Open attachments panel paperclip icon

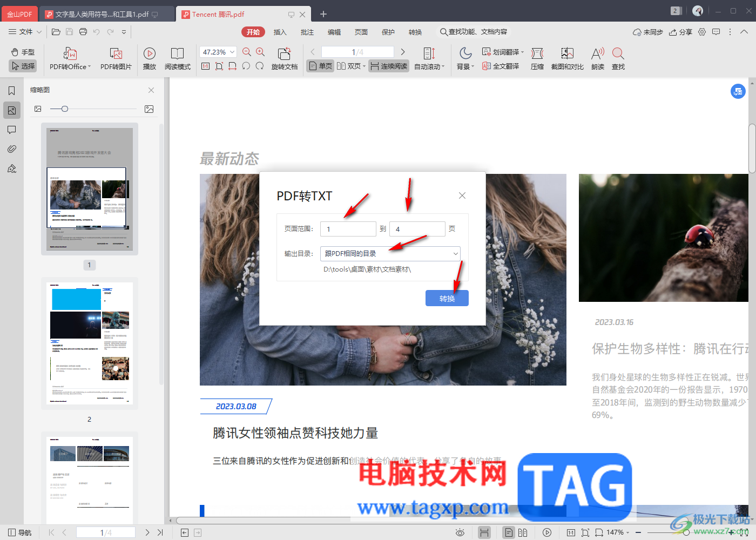11,149
